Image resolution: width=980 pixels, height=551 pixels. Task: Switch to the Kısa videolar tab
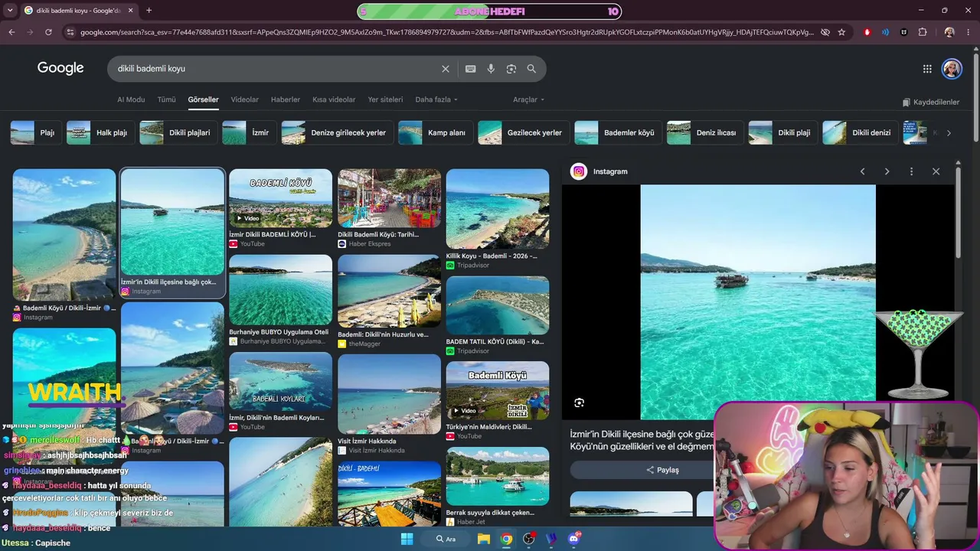[334, 99]
